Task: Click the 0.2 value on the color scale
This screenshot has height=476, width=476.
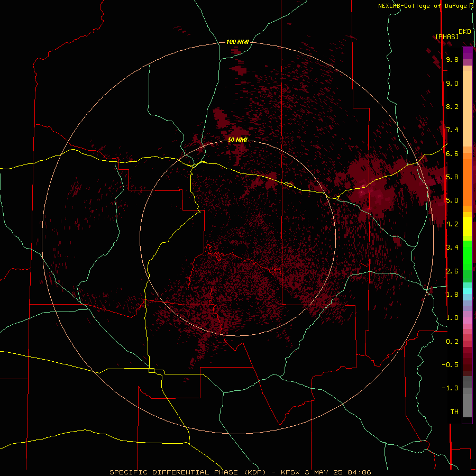Action: click(x=452, y=341)
